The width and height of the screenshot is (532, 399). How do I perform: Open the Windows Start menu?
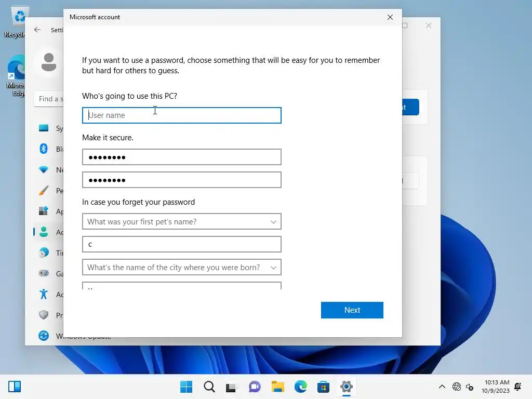(187, 387)
